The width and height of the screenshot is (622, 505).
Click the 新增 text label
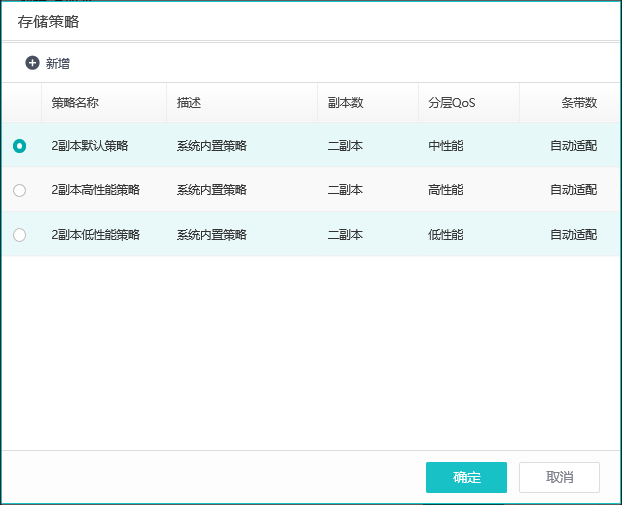58,63
